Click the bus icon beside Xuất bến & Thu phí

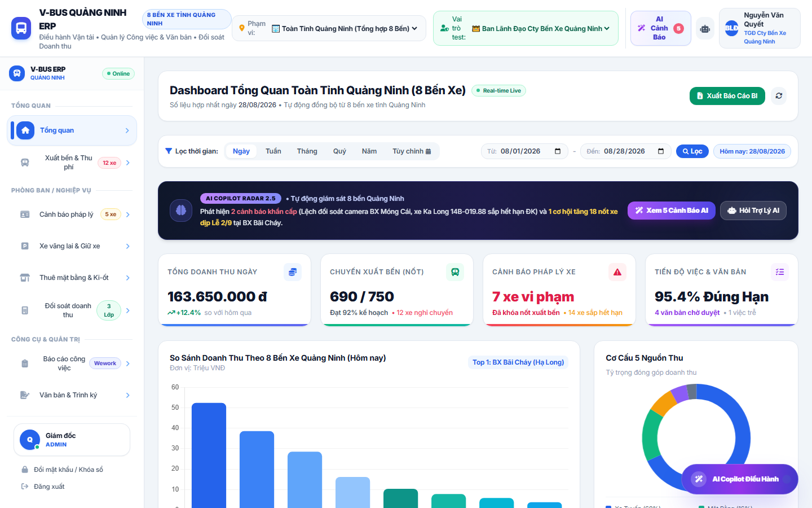point(25,163)
